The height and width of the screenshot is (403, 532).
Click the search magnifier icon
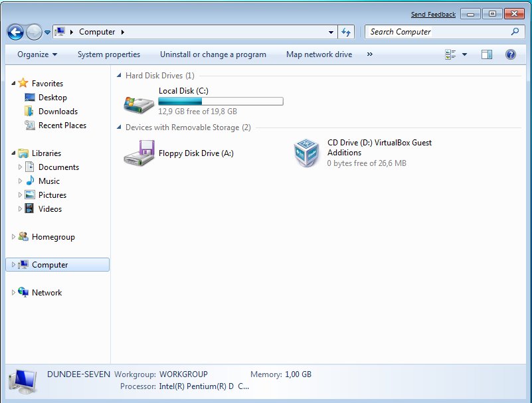(515, 32)
